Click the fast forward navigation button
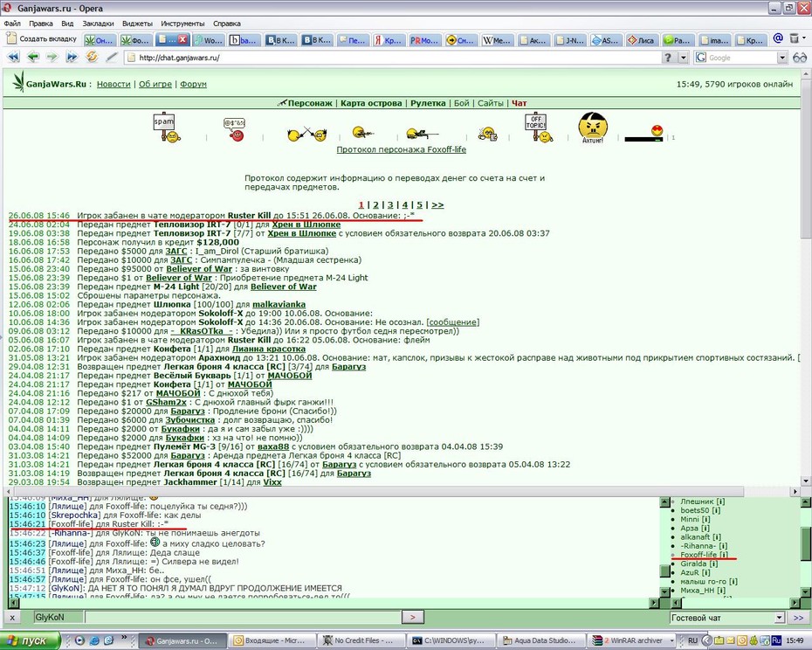This screenshot has width=812, height=650. [x=72, y=58]
